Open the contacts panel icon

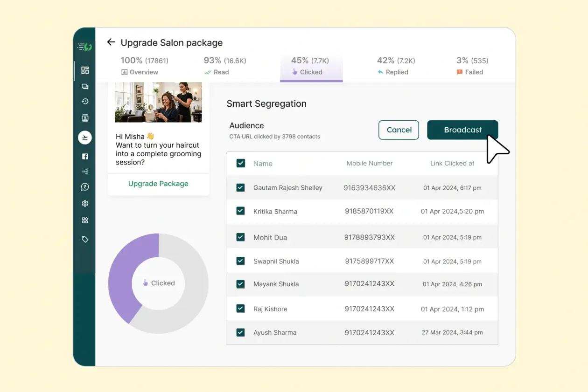84,118
